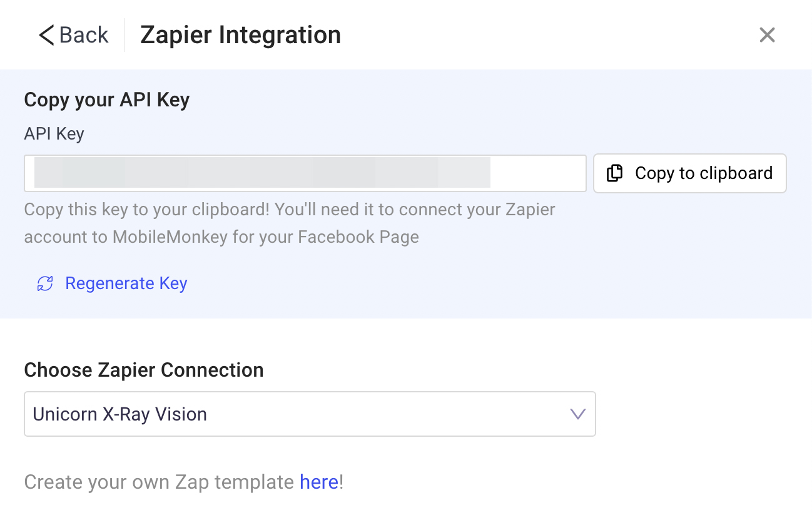Click the Zapier Integration title
The image size is (812, 515).
click(240, 35)
